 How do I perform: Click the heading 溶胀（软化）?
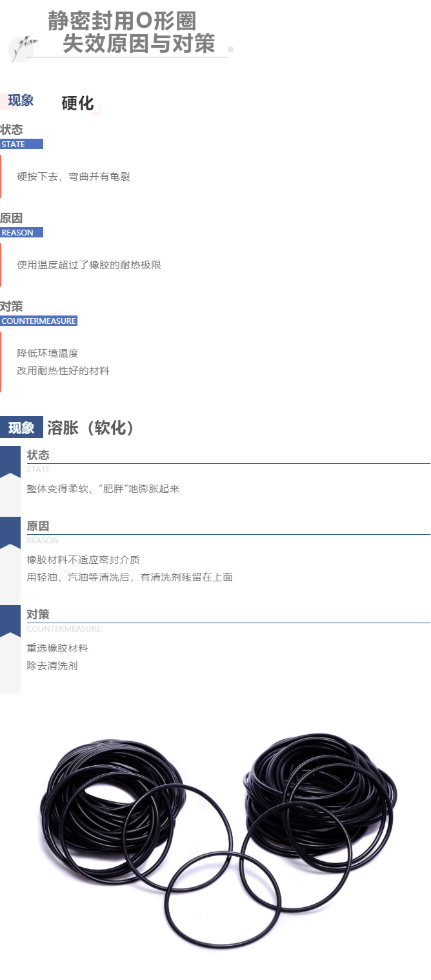click(92, 428)
